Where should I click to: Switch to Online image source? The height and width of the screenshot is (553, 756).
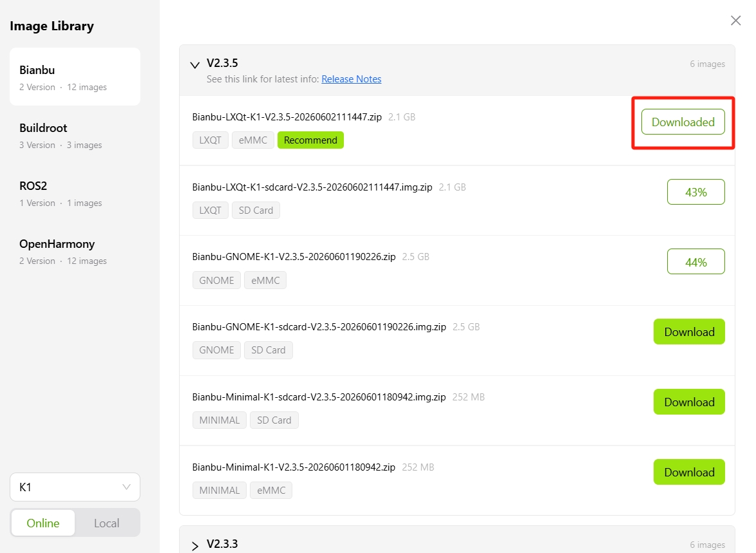pyautogui.click(x=43, y=523)
